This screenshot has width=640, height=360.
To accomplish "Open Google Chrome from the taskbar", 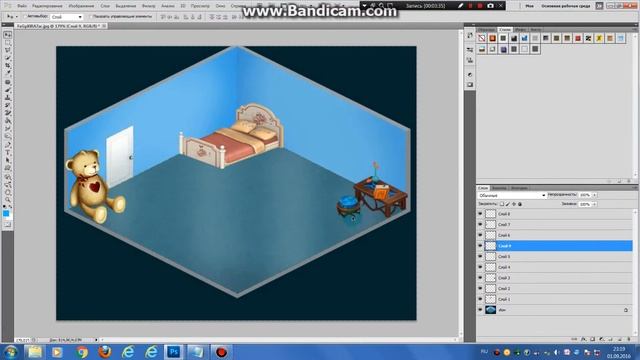I will [x=82, y=352].
